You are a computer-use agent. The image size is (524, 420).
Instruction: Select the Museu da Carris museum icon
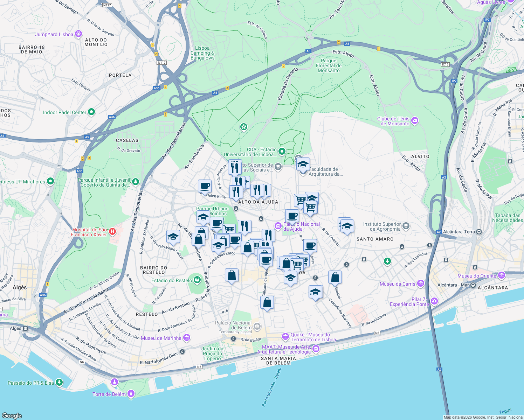pyautogui.click(x=420, y=284)
